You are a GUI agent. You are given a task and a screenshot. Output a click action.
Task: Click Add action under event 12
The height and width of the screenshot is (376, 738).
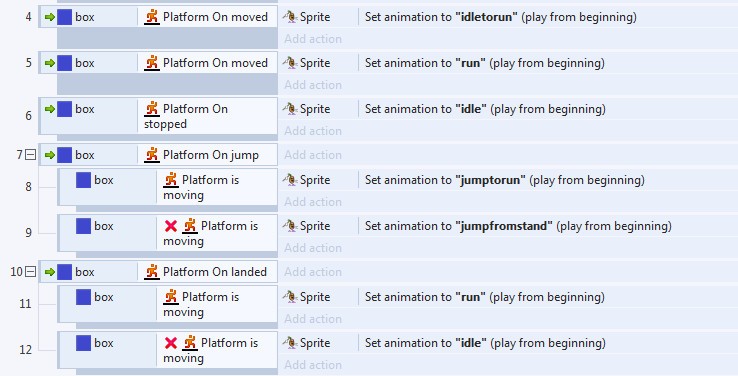[313, 365]
